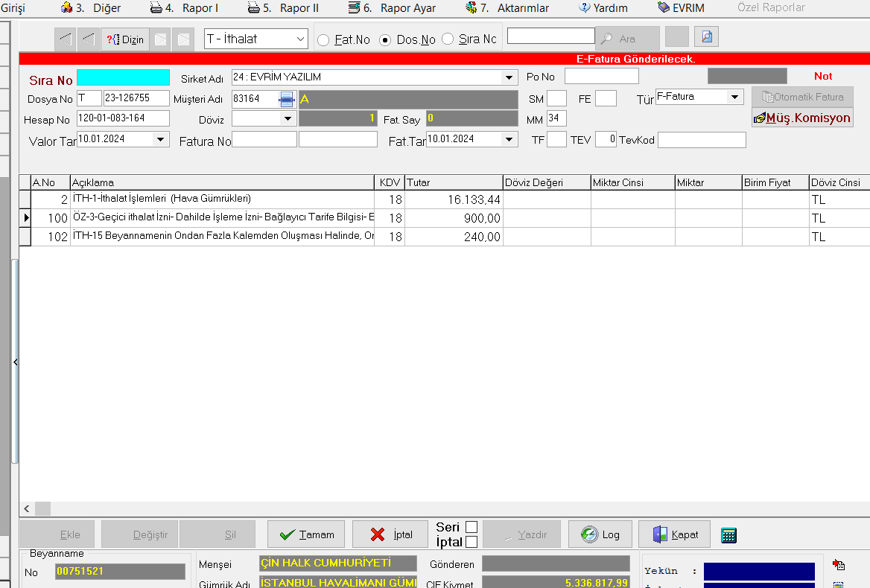Open the calculator icon

729,534
